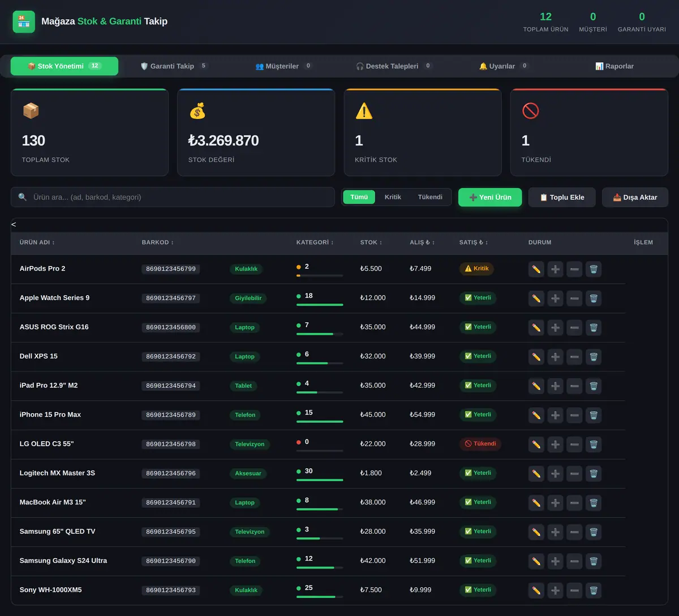
Task: Click plus icon on LG OLED C3 55" row
Action: click(x=556, y=444)
